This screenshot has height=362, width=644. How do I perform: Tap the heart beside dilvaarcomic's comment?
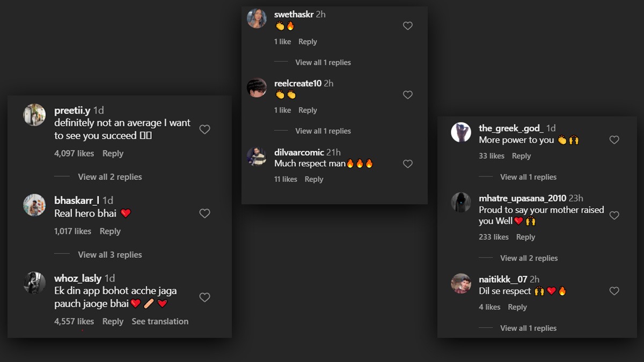click(x=408, y=164)
